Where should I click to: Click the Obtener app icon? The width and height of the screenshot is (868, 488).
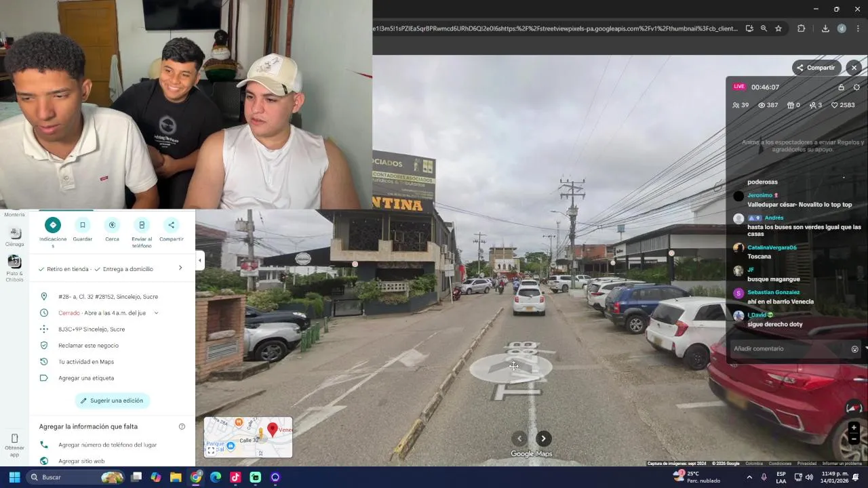point(14,439)
